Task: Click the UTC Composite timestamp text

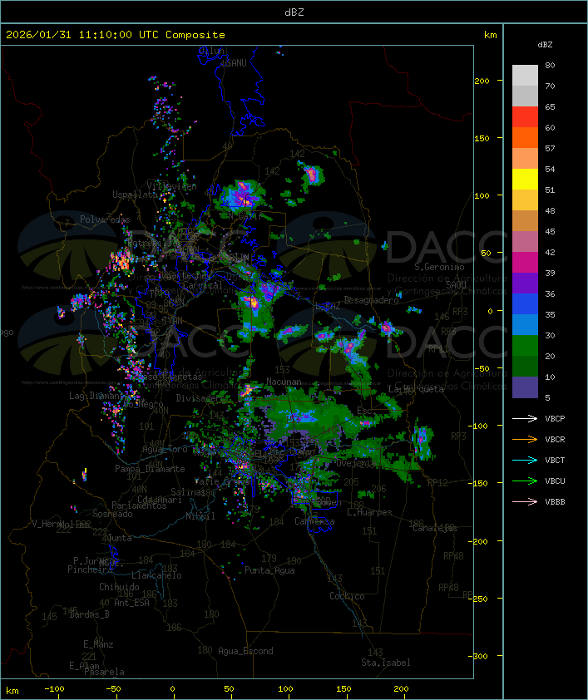Action: [116, 35]
